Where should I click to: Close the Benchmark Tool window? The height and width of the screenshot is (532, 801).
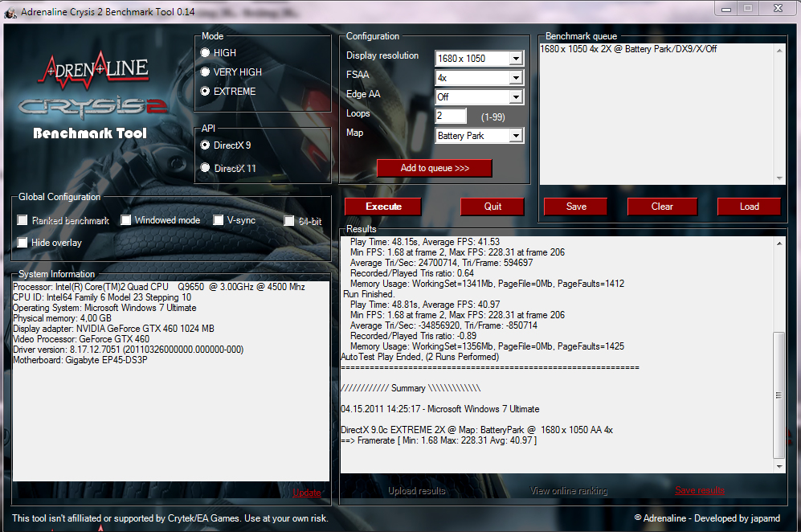click(x=778, y=9)
